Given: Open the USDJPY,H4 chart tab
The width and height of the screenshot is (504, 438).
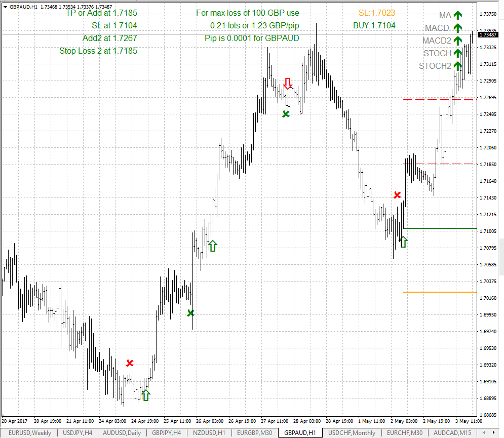Looking at the screenshot, I should coord(77,433).
